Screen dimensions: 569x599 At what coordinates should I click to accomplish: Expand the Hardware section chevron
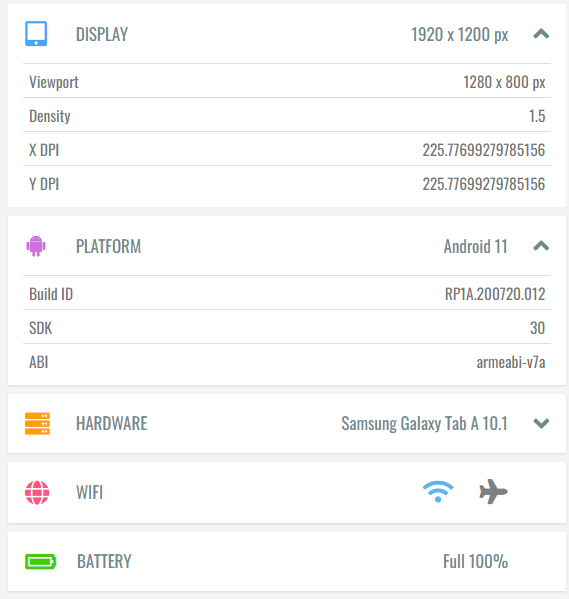pyautogui.click(x=541, y=423)
